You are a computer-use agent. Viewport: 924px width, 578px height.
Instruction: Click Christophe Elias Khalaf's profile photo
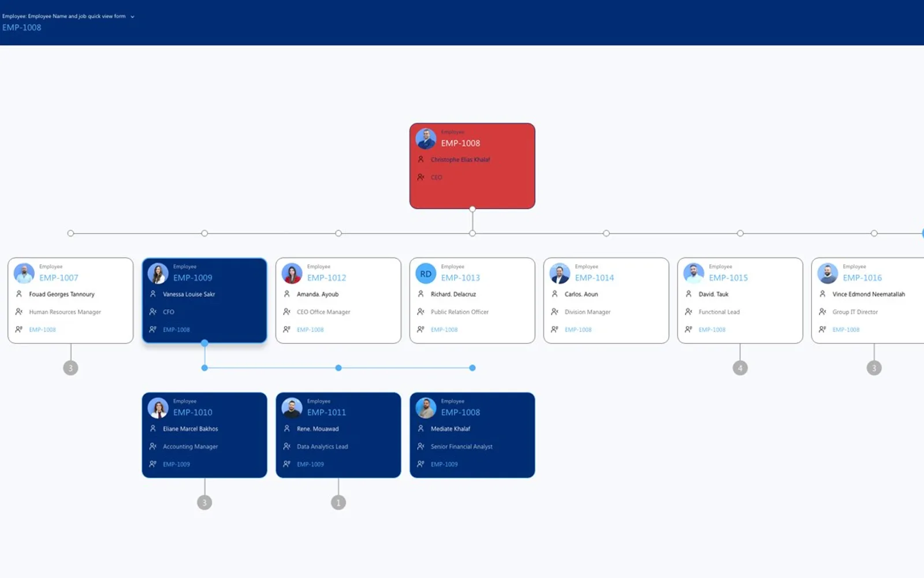click(x=426, y=139)
